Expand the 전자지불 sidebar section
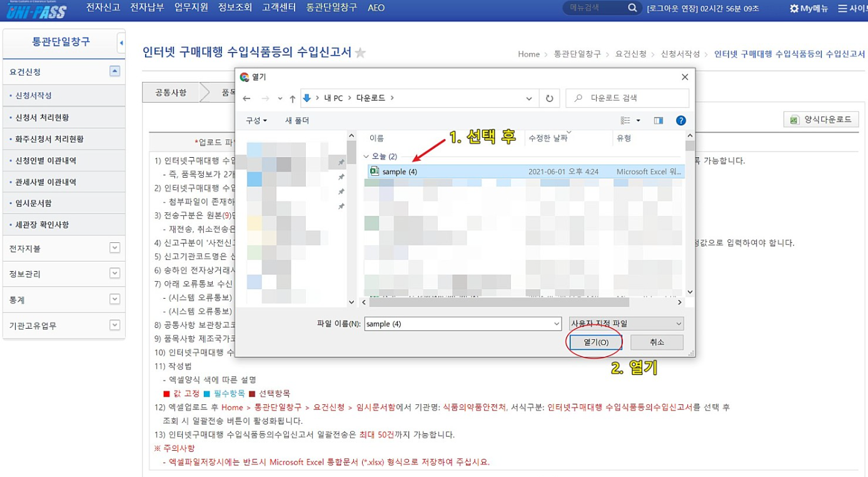 click(x=114, y=248)
